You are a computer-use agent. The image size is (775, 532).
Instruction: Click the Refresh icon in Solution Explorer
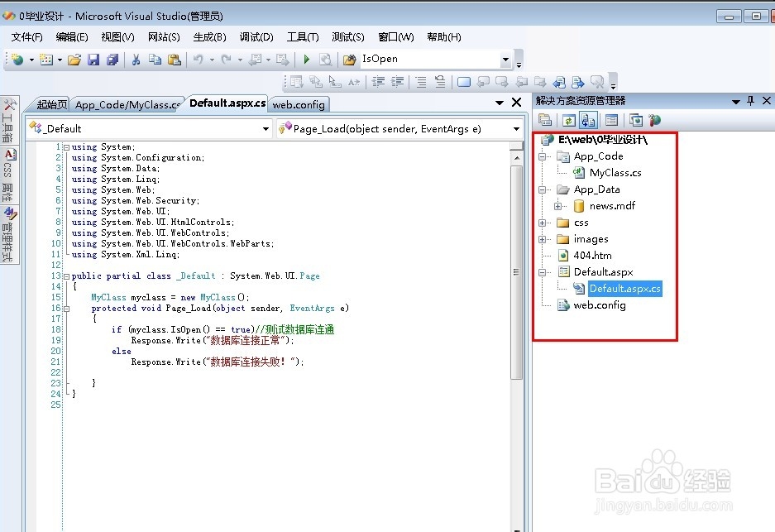coord(569,120)
